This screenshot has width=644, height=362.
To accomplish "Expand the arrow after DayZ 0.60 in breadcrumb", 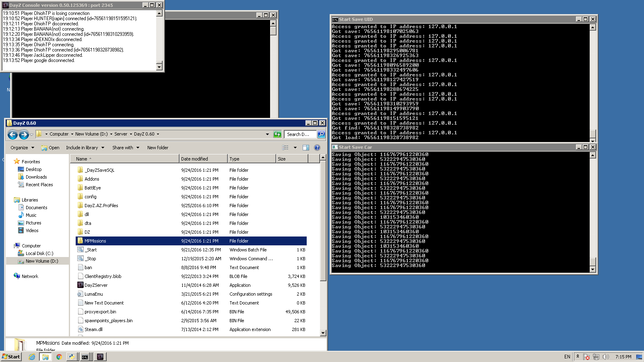I will (158, 134).
